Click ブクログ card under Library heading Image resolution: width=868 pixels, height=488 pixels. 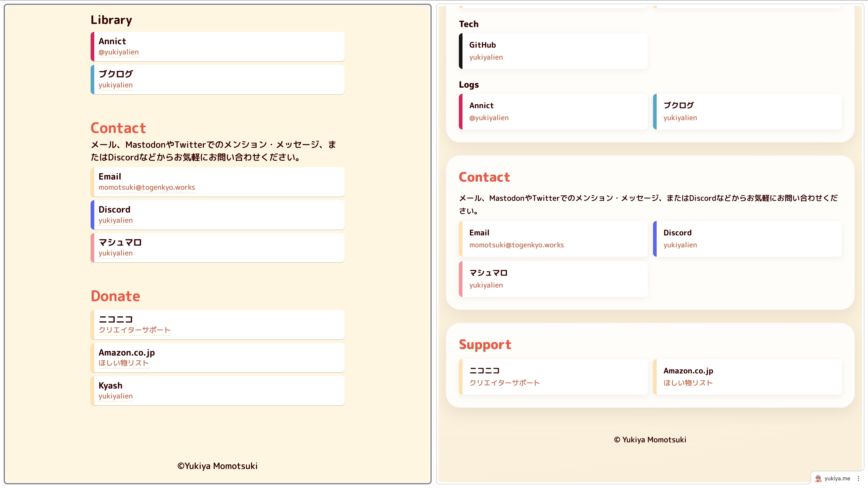point(217,80)
